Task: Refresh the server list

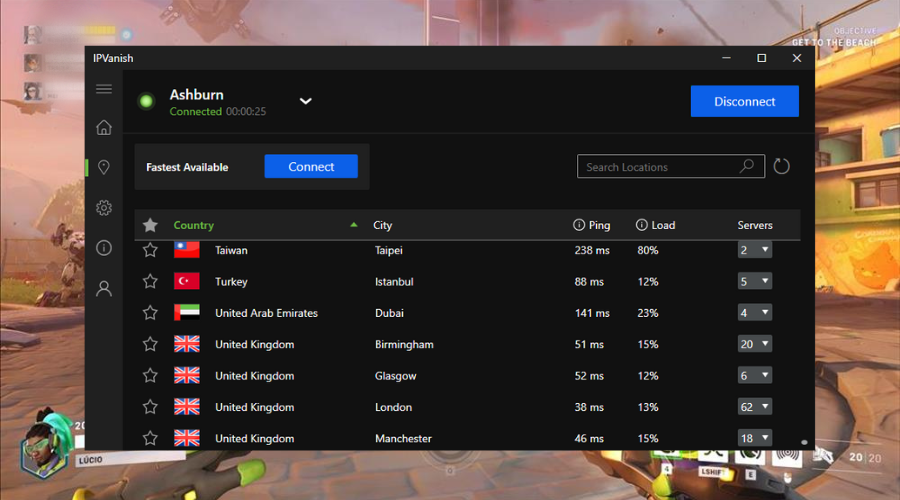Action: click(781, 166)
